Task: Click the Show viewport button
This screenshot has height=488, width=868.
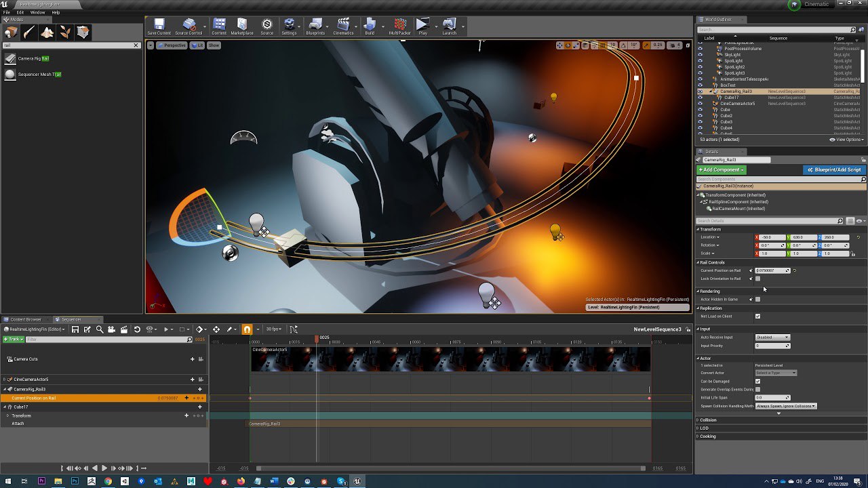Action: point(214,45)
